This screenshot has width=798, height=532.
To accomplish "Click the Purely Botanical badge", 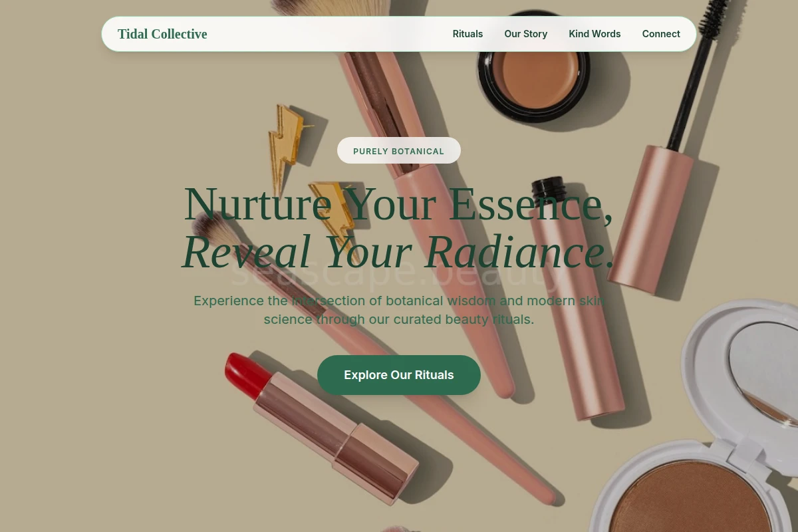I will (x=399, y=150).
